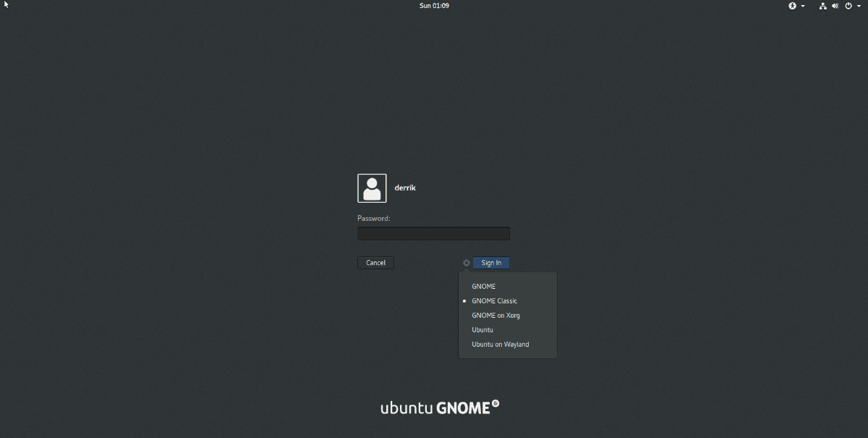Click the derrik user avatar
The height and width of the screenshot is (438, 868).
(372, 188)
